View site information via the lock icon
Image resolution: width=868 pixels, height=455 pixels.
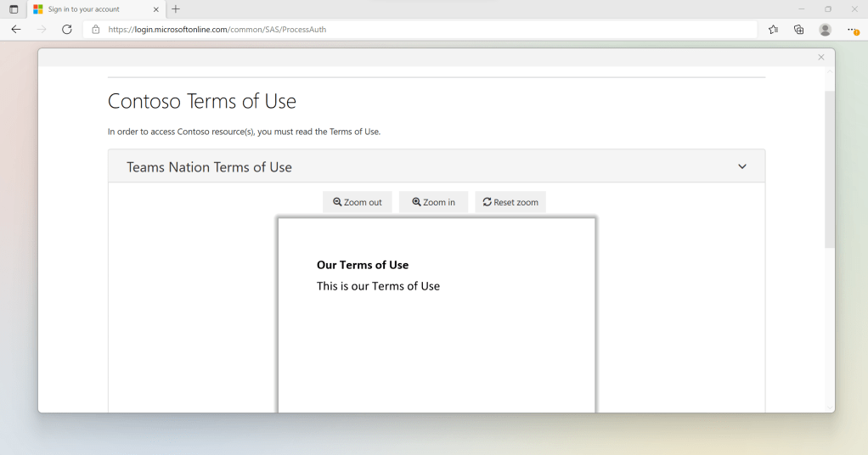pyautogui.click(x=96, y=30)
